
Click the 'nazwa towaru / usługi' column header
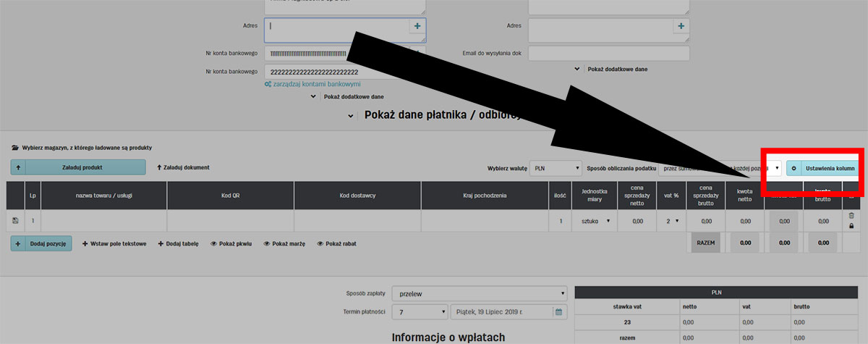coord(103,196)
